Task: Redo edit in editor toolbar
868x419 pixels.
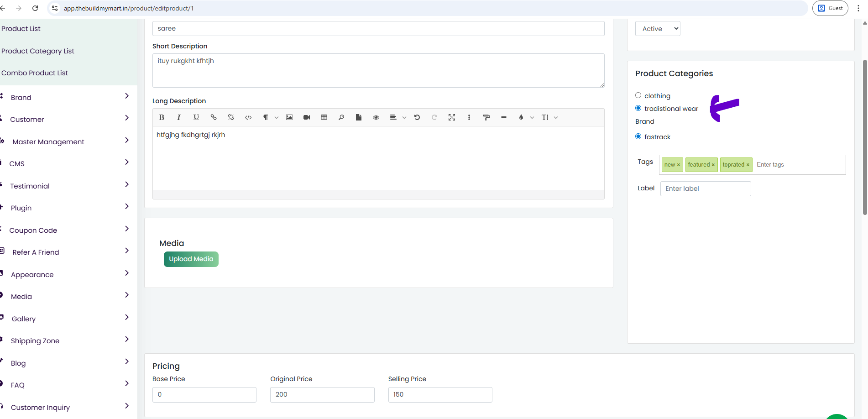Action: click(434, 117)
